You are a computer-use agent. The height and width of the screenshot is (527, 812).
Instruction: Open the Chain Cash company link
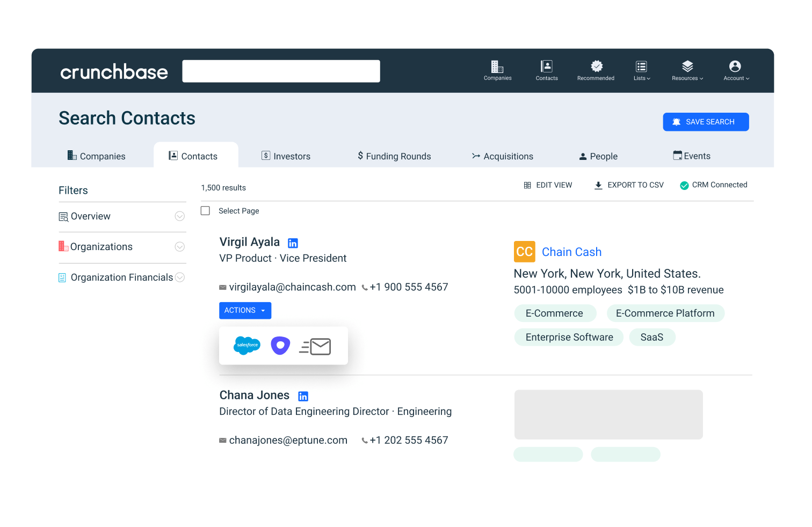[571, 252]
